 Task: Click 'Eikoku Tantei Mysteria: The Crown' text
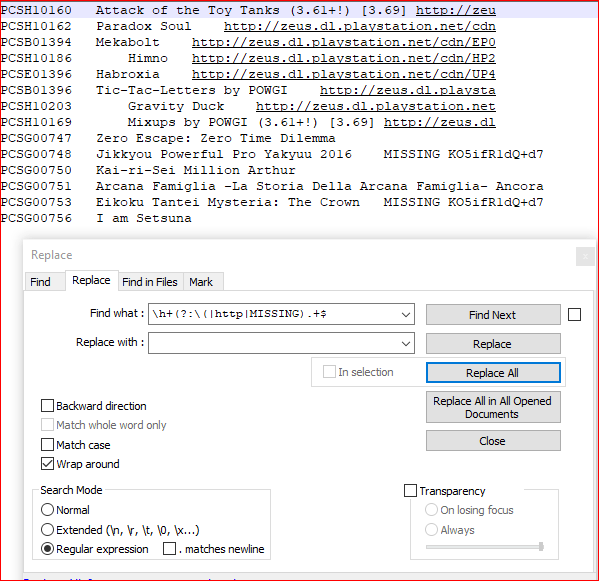pyautogui.click(x=228, y=202)
